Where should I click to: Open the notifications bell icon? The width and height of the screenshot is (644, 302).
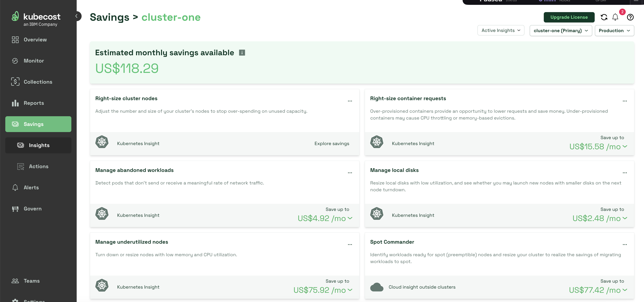[615, 17]
